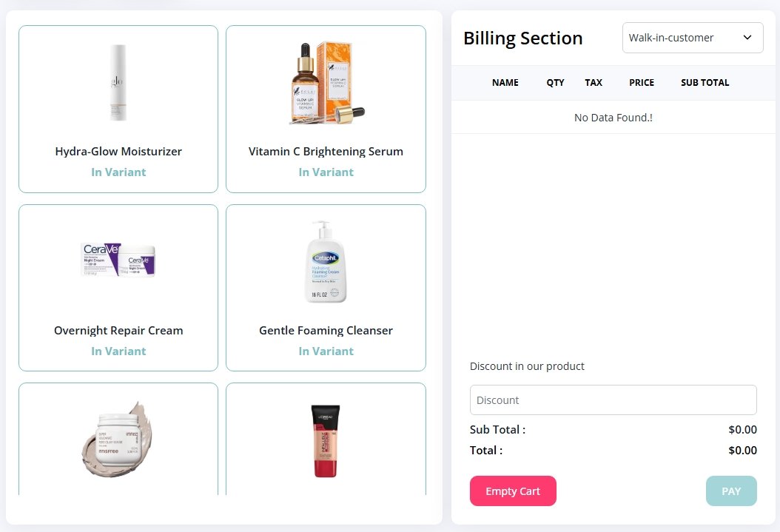Click the Discount input field
Screen dimensions: 780x532
coord(613,400)
